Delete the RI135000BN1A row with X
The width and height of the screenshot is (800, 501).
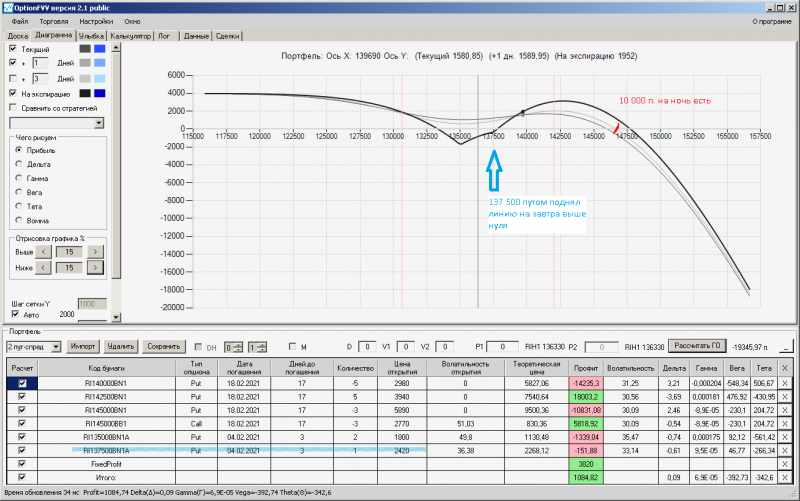click(x=785, y=437)
